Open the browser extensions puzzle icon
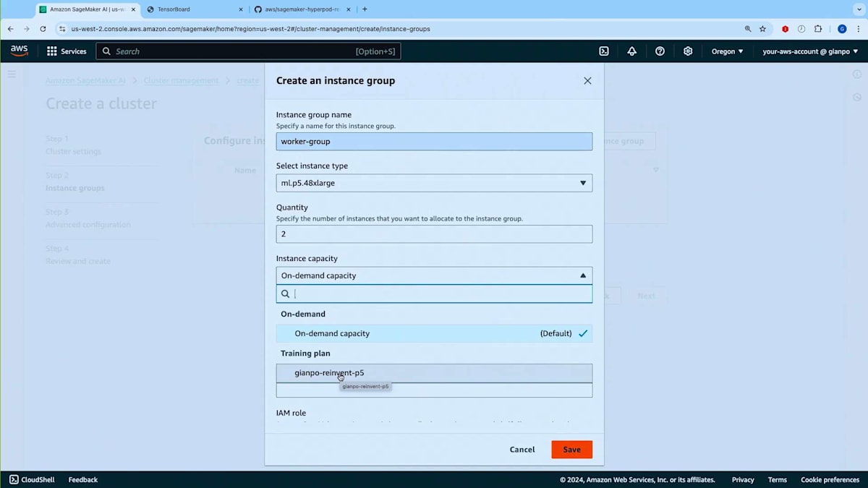The height and width of the screenshot is (488, 868). point(818,29)
